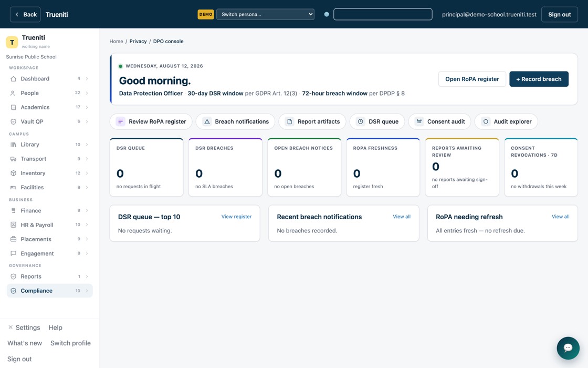The image size is (588, 368).
Task: Open the Switch persona dropdown
Action: [x=265, y=14]
